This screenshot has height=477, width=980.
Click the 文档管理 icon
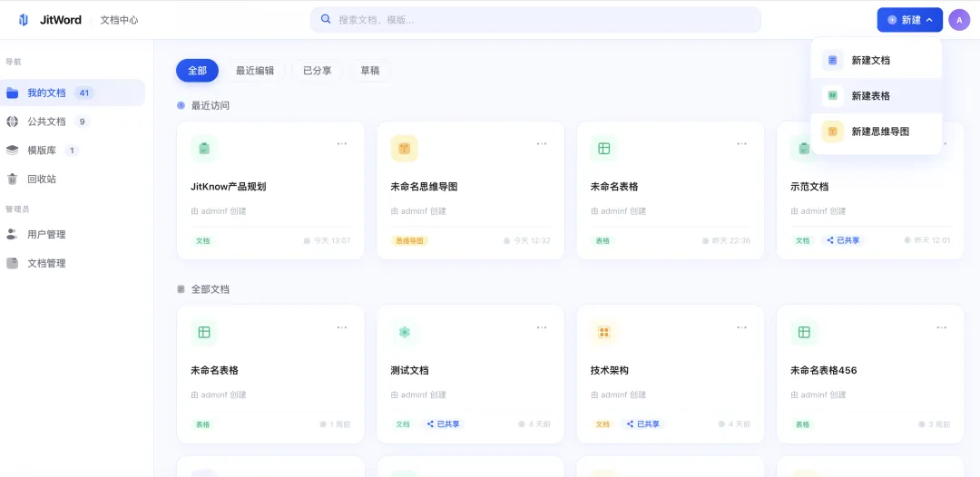13,264
